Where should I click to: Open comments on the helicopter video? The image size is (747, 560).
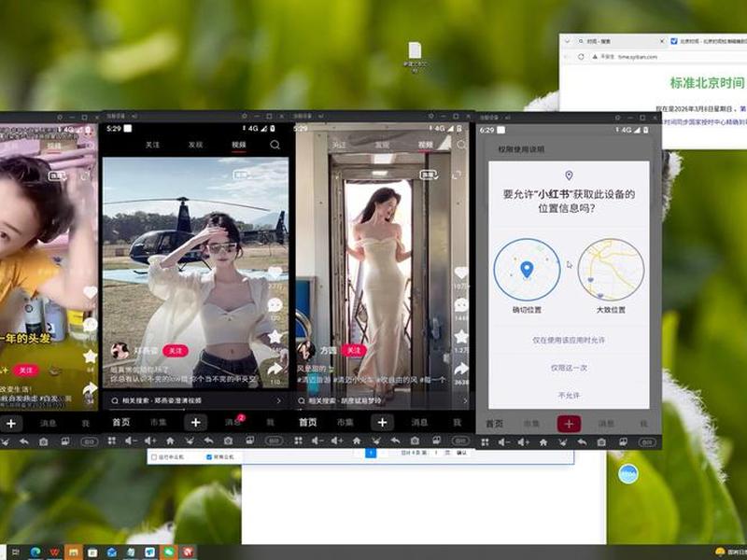click(275, 305)
